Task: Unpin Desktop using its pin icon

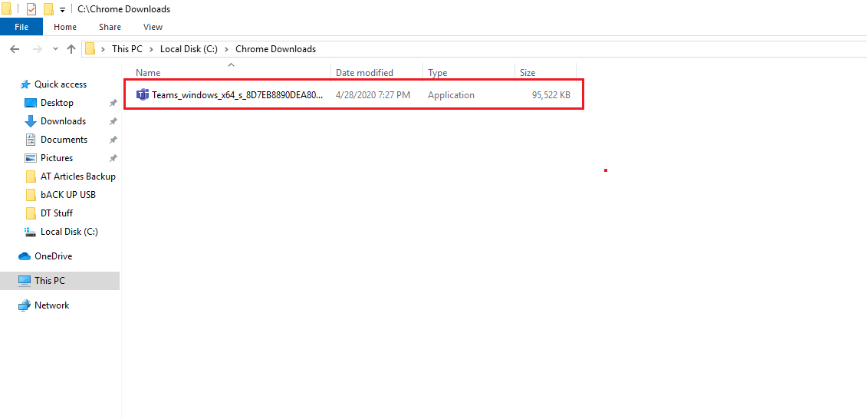Action: 113,103
